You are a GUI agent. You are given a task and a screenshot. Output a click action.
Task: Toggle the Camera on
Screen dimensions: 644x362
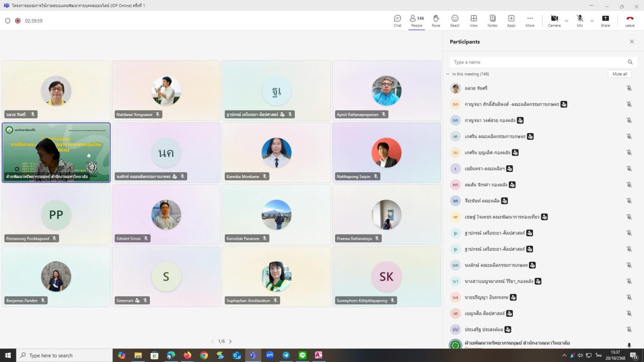click(x=554, y=21)
